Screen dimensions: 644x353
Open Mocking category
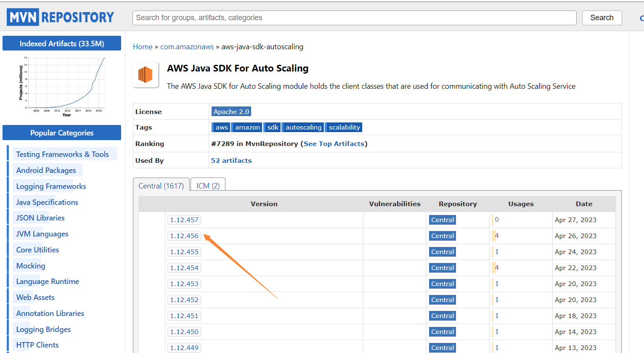31,266
